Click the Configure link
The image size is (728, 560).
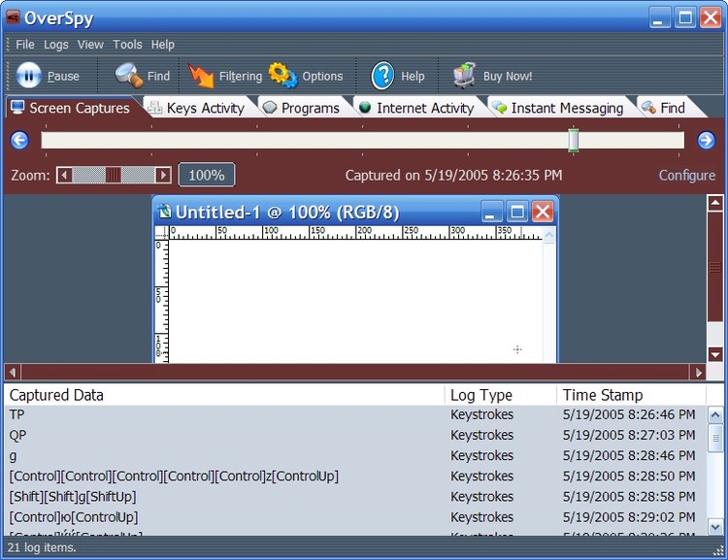tap(686, 176)
